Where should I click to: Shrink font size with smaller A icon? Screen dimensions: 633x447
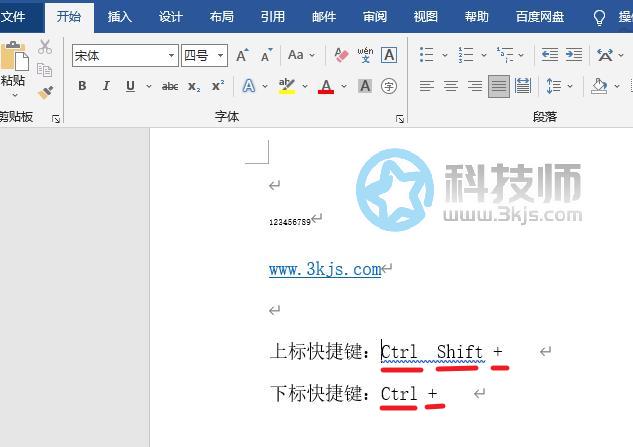pyautogui.click(x=266, y=55)
